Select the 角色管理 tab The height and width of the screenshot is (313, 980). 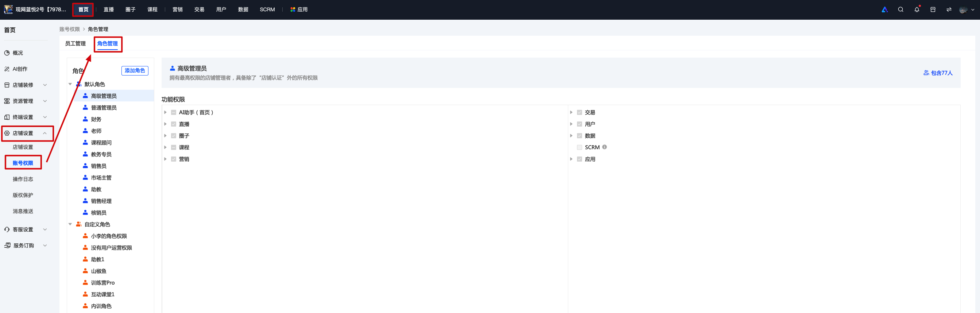107,43
